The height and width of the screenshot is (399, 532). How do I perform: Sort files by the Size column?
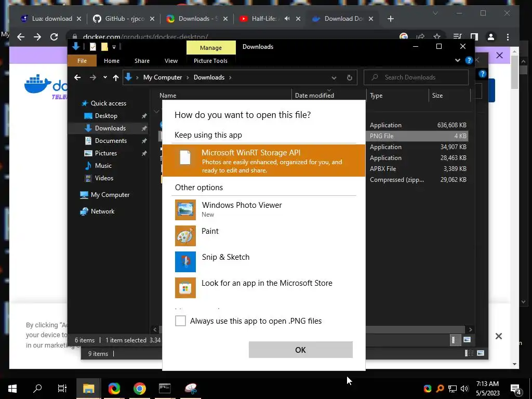point(449,96)
